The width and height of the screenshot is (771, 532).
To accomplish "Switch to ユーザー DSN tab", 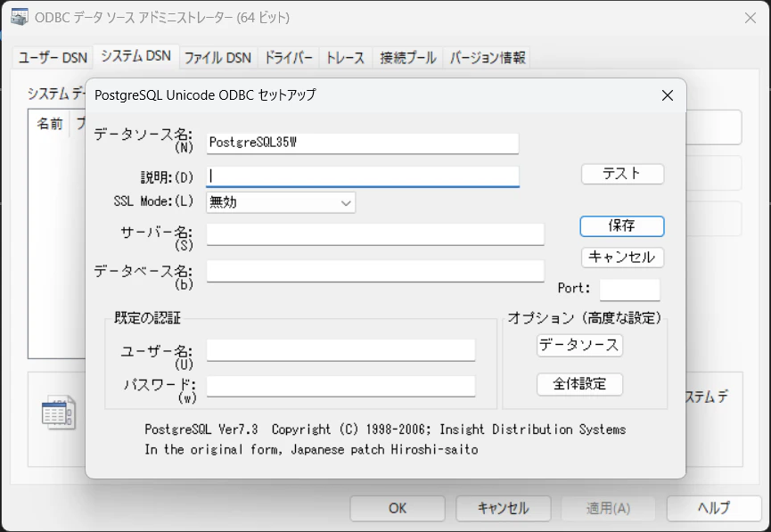I will pyautogui.click(x=53, y=58).
